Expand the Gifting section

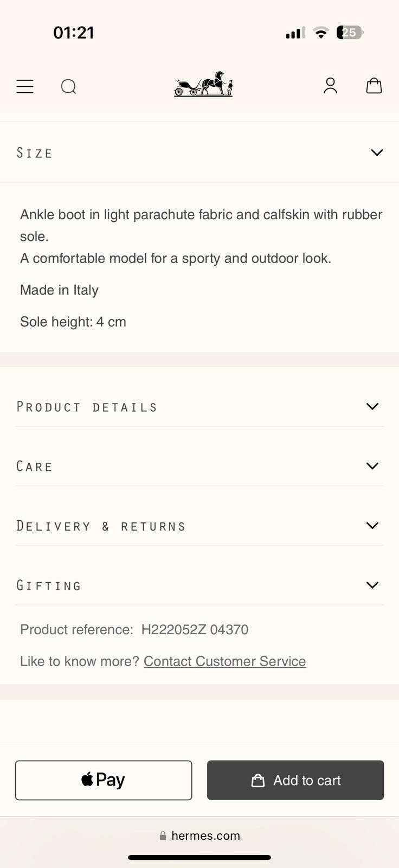tap(200, 585)
